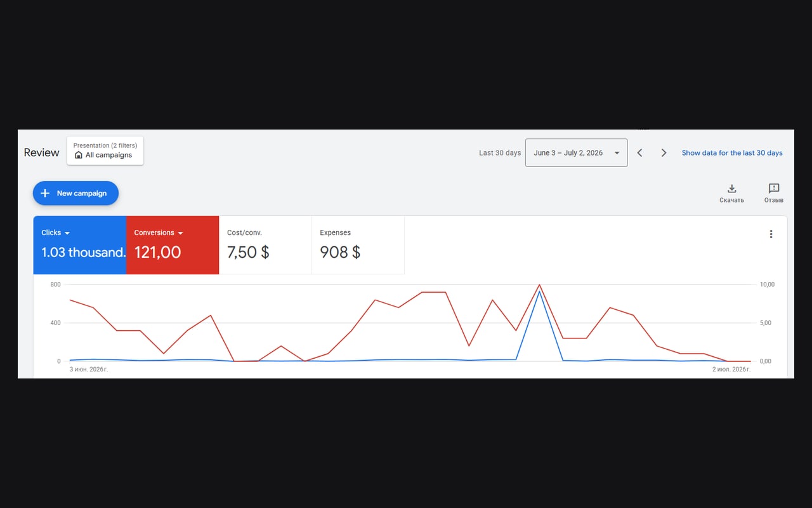Viewport: 812px width, 508px height.
Task: Click the chart end date 2 июл. 2026г.
Action: pyautogui.click(x=731, y=369)
